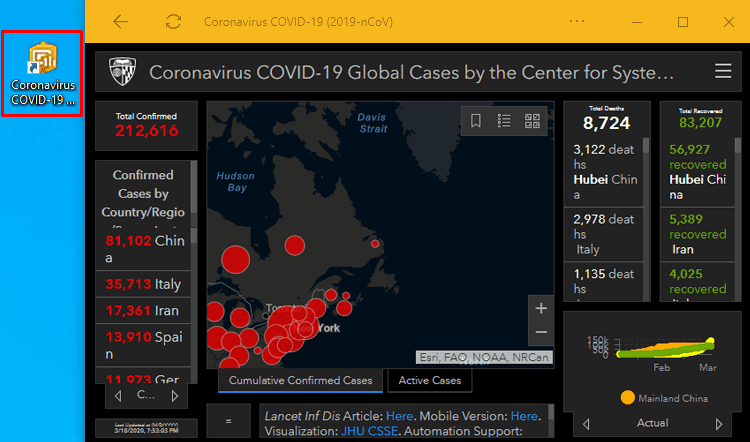This screenshot has height=442, width=750.
Task: Click the Total Deaths 8,724 figure
Action: point(607,123)
